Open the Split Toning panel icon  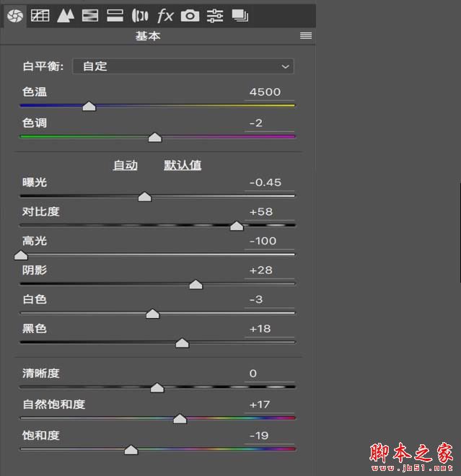(115, 15)
